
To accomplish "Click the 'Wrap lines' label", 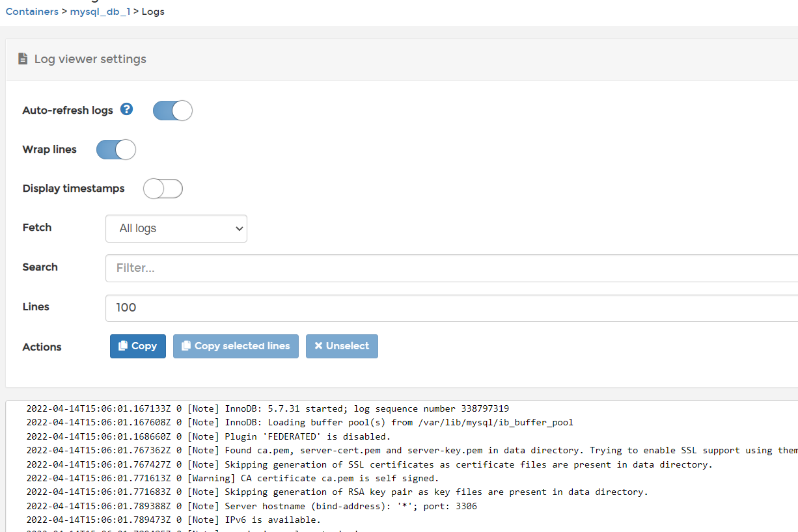I will click(x=49, y=150).
